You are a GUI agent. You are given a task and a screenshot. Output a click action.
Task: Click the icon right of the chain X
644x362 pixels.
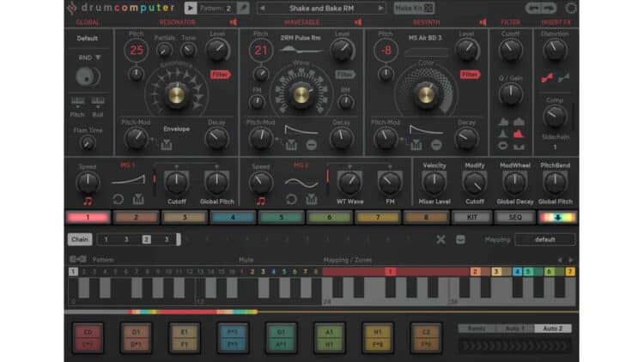[460, 239]
